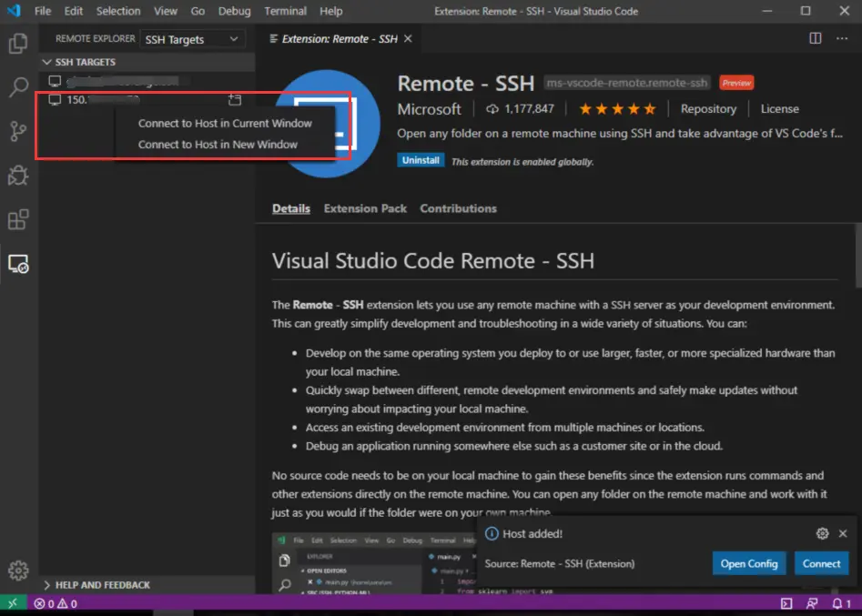Open the Extensions view in activity bar
Screen dimensions: 862x616
(18, 219)
